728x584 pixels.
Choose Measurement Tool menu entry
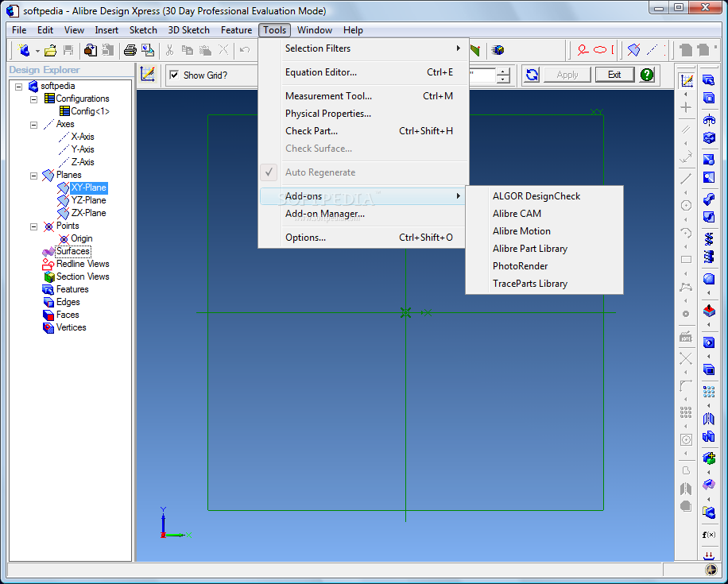coord(363,96)
